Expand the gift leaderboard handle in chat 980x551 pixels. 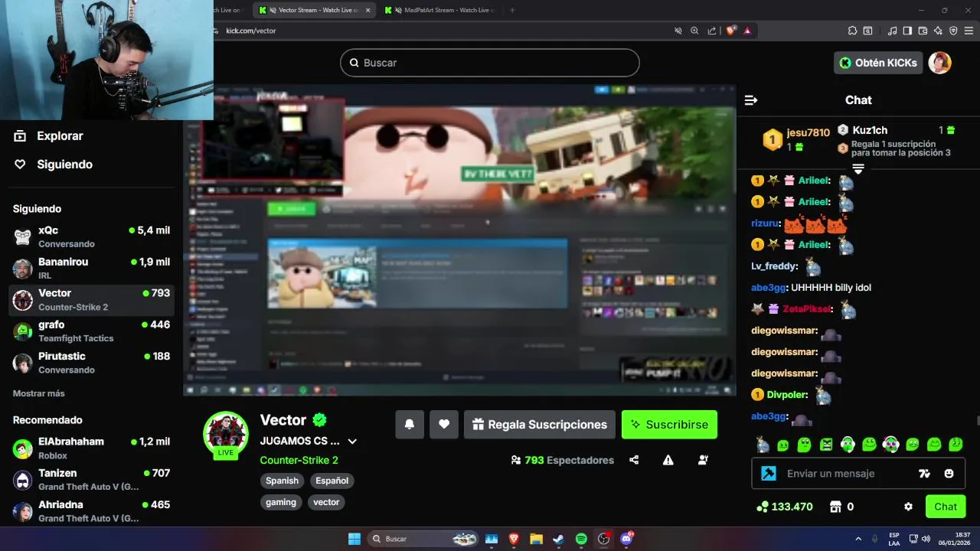[858, 168]
